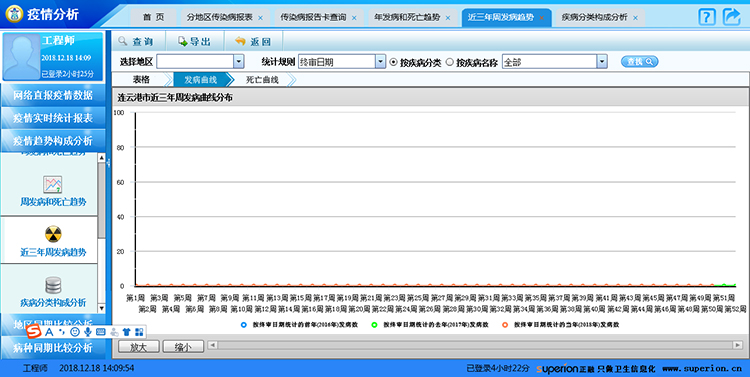
Task: Expand the 选择地区 dropdown
Action: click(x=238, y=62)
